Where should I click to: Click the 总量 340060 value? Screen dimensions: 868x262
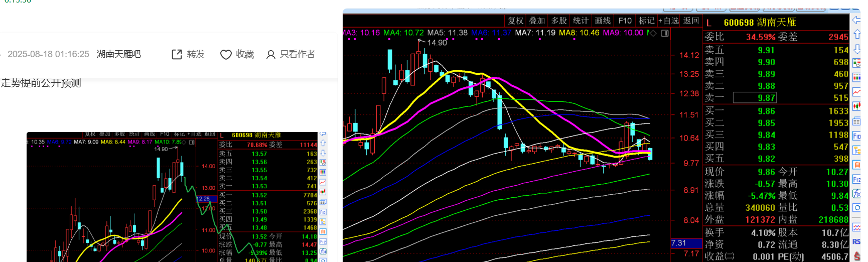tap(761, 208)
